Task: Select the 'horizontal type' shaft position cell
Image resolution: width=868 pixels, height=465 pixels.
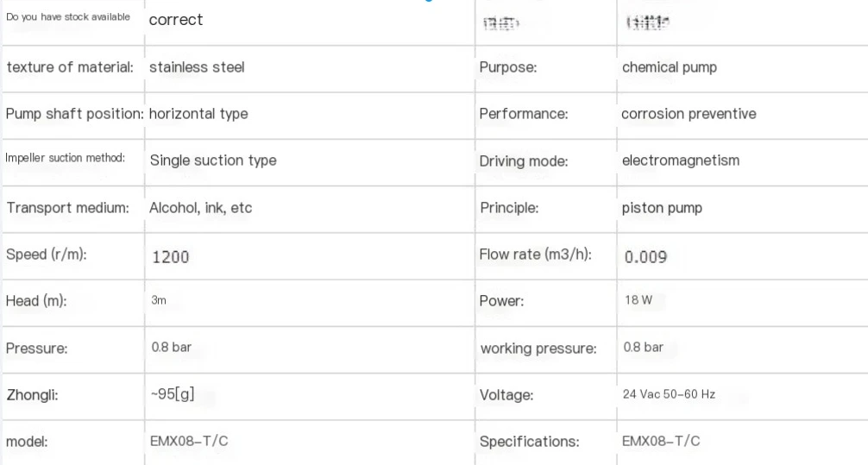Action: pos(198,114)
